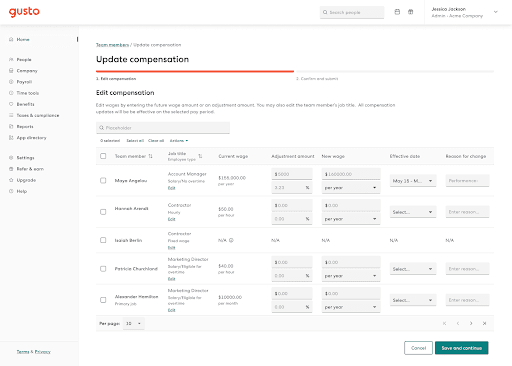Open the Per page count dropdown
512x366 pixels.
[x=133, y=323]
